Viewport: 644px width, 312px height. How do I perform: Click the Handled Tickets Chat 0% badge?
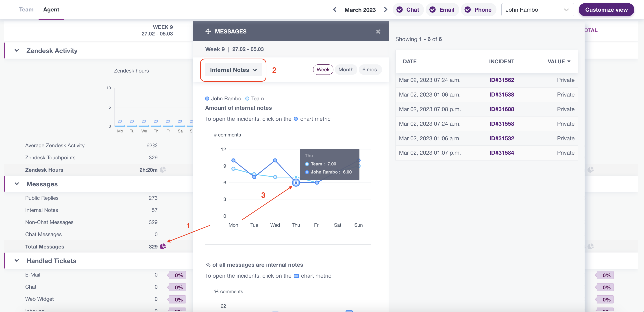(177, 287)
